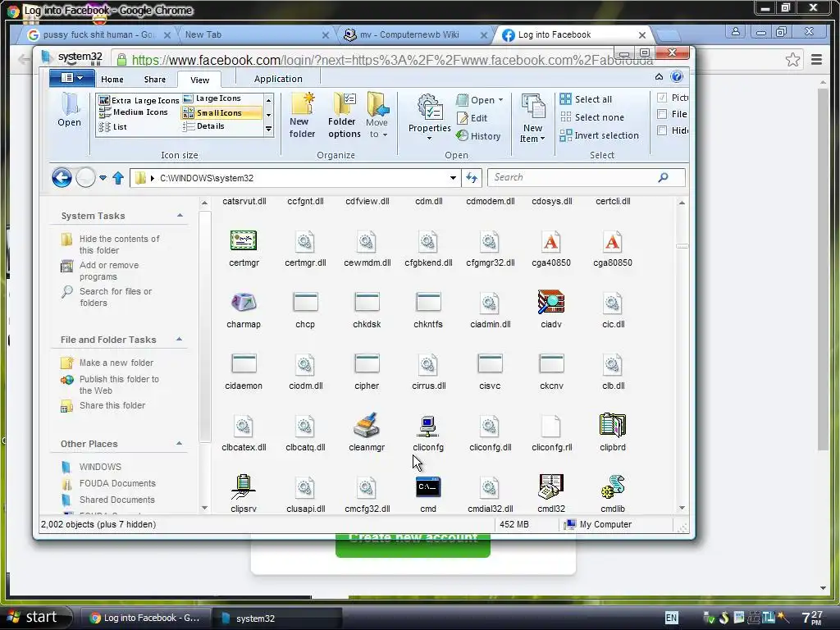Open ribbon Help question mark icon

tap(677, 77)
